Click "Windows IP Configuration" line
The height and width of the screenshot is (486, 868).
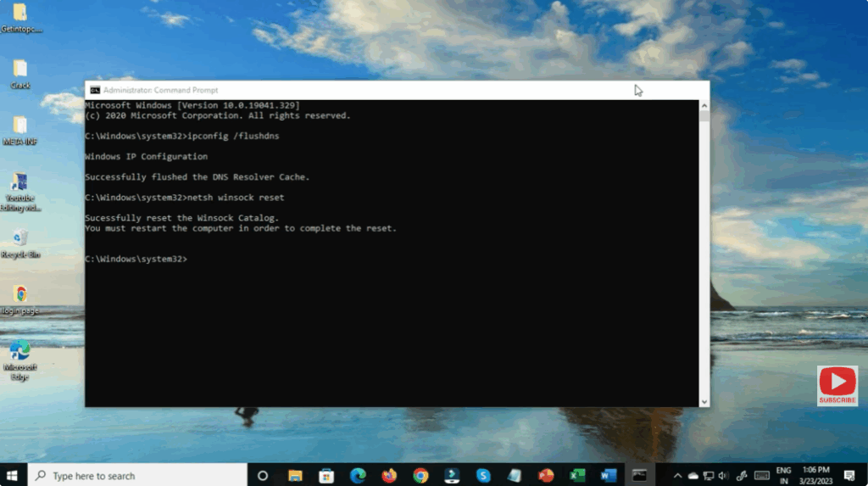pyautogui.click(x=146, y=157)
